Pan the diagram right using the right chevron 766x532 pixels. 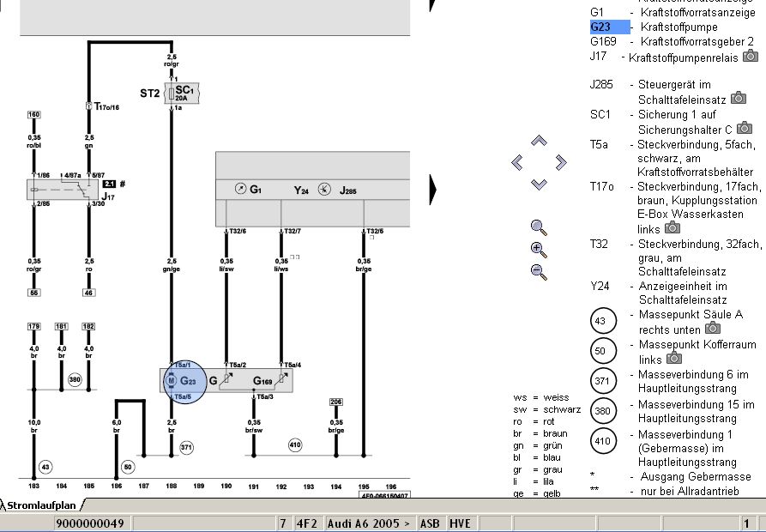[561, 162]
